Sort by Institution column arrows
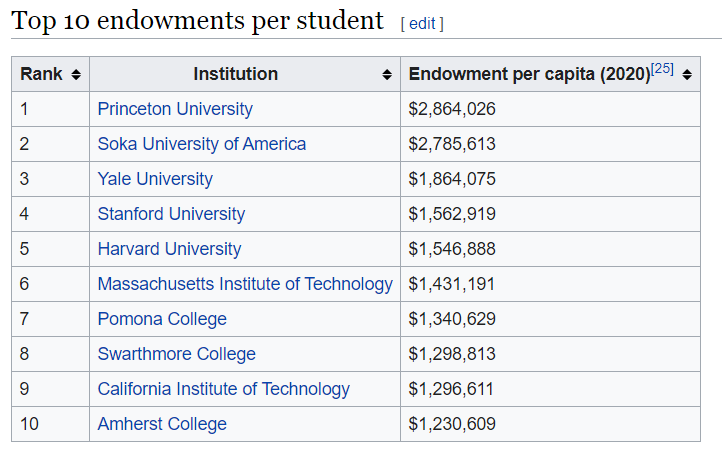Screen dimensions: 722x455 point(387,75)
